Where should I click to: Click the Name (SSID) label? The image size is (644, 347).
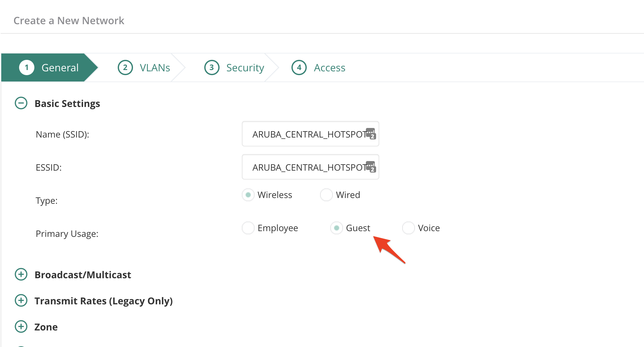[62, 134]
